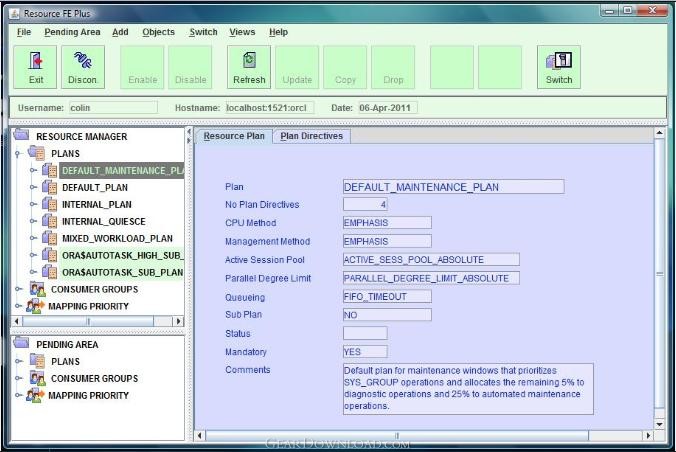Click the ORA$AUTOTASK_SUB_PLAN plan icon

[50, 272]
